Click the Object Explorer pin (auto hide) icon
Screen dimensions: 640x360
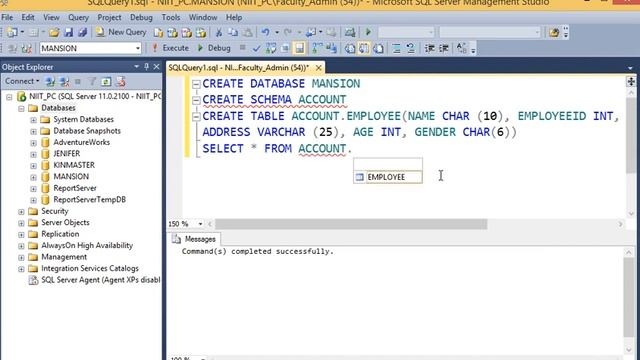[x=146, y=67]
